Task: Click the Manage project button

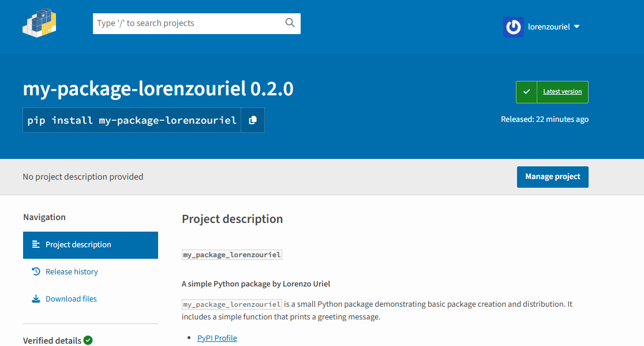Action: 552,177
